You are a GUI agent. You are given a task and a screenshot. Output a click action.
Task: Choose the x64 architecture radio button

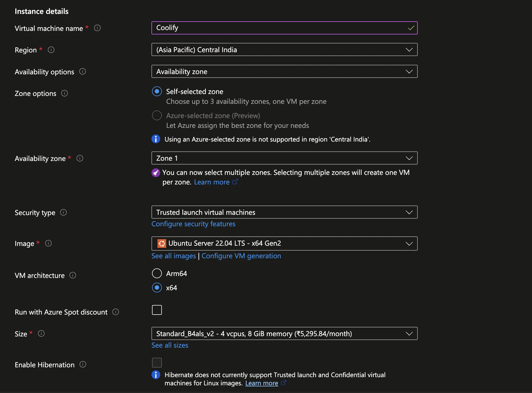point(157,288)
